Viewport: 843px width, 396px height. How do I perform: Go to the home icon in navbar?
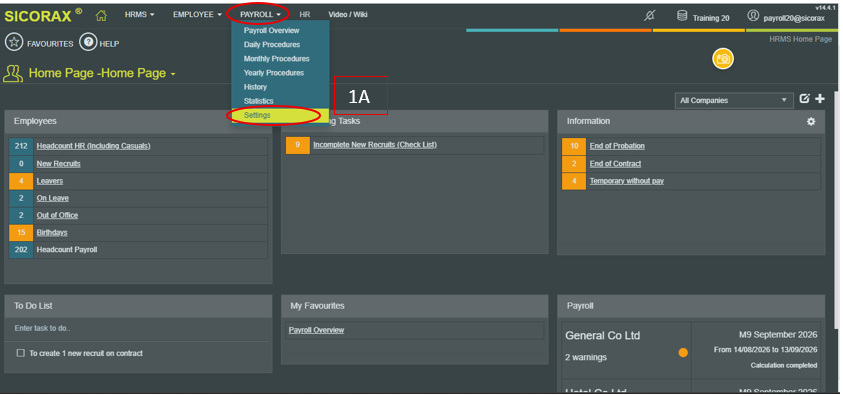point(101,16)
